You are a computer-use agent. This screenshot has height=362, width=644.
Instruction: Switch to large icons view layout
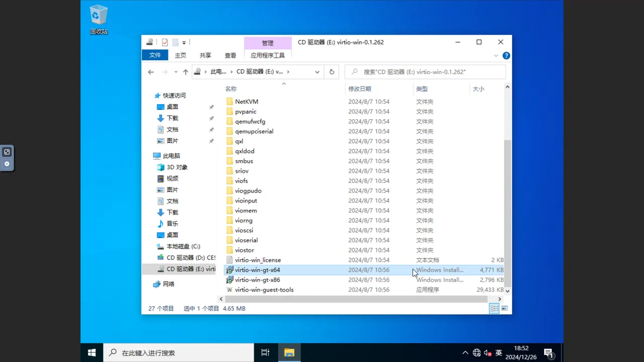coord(505,308)
